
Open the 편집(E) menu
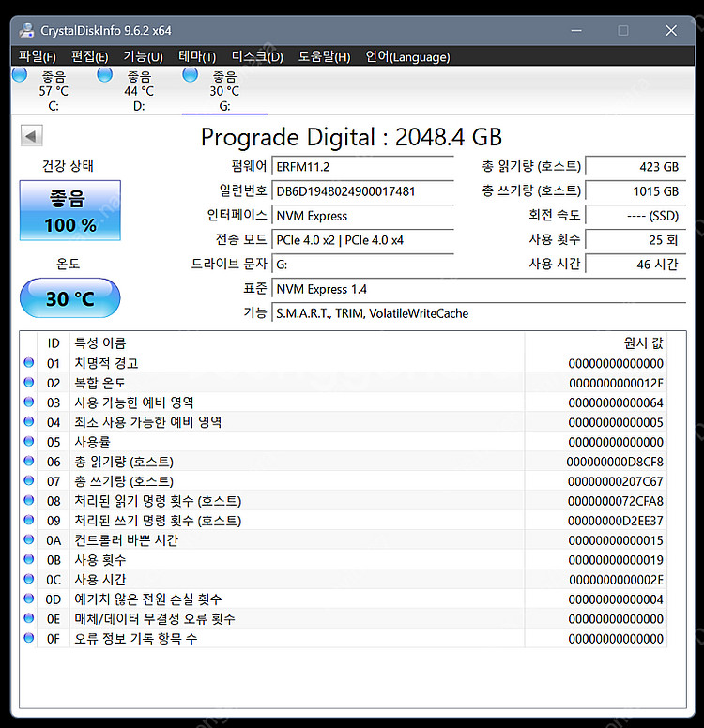(90, 56)
